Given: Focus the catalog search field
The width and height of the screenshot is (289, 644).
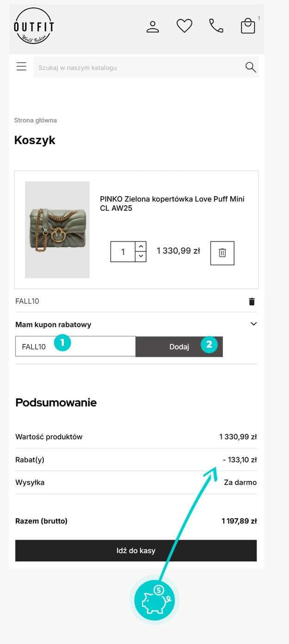Looking at the screenshot, I should point(139,67).
